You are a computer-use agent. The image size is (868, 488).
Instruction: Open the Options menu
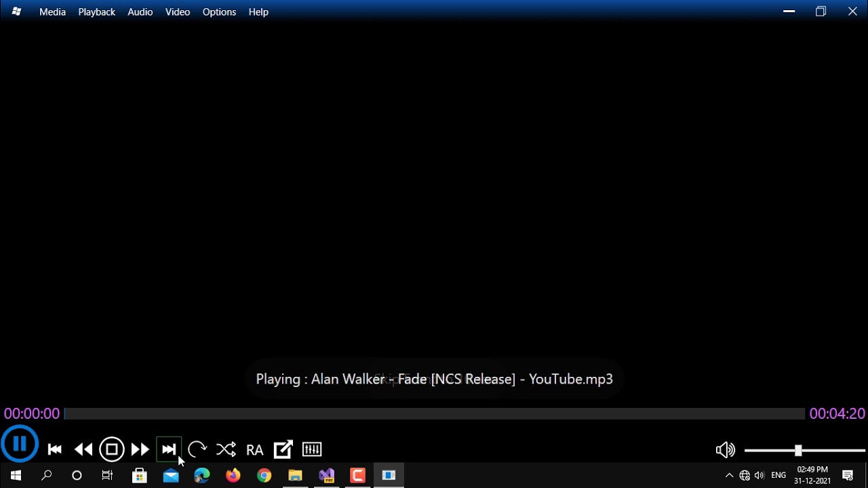click(x=219, y=12)
